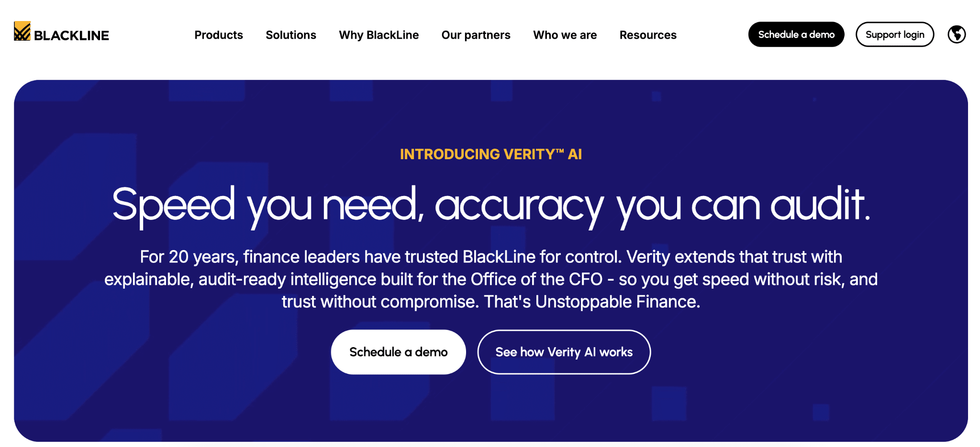Click the Introducing Verity AI orange heading

[490, 154]
